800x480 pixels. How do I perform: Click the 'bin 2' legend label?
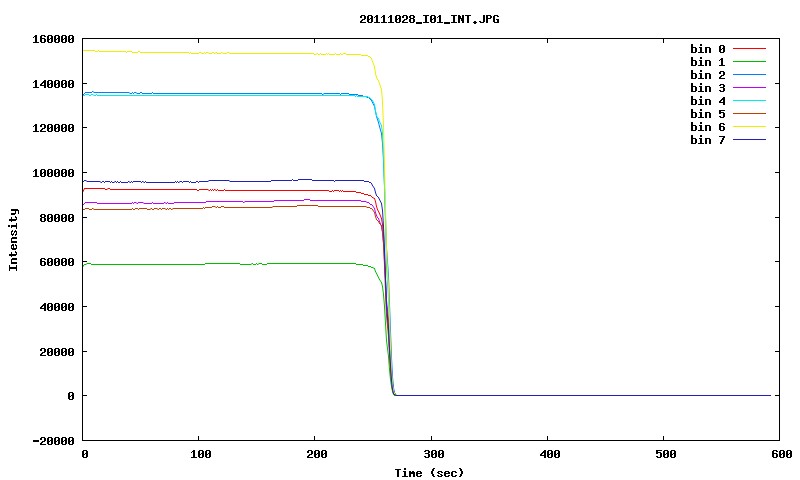(x=708, y=75)
